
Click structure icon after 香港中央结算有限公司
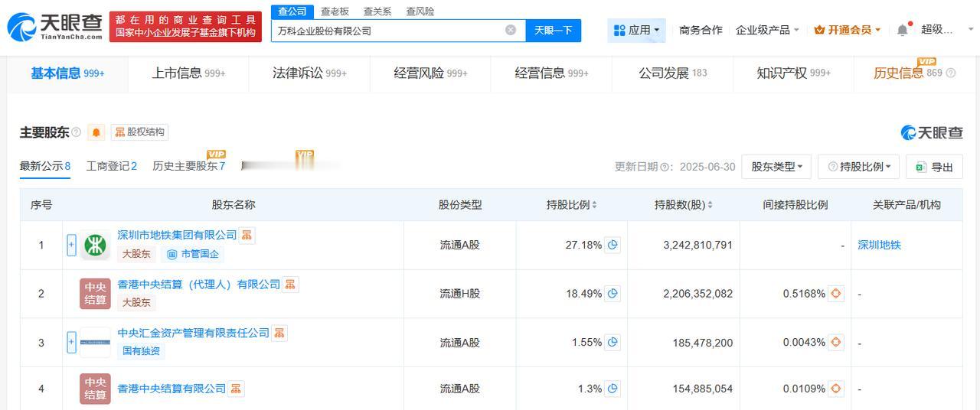[x=236, y=389]
